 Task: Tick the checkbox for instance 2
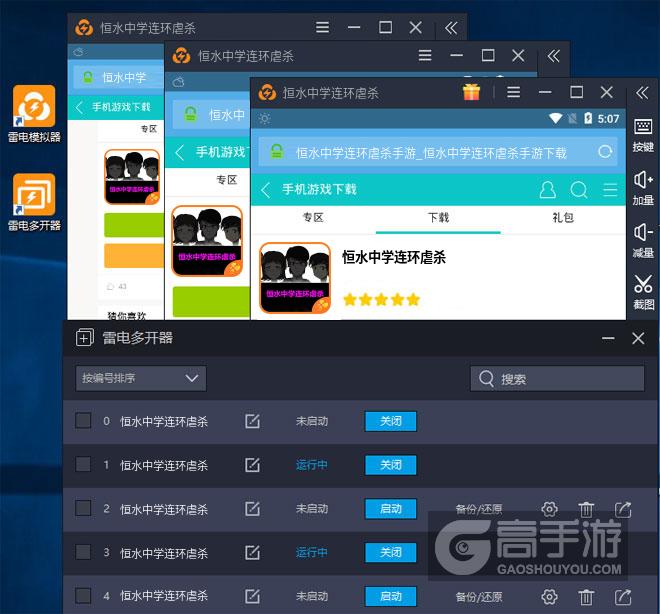point(83,508)
